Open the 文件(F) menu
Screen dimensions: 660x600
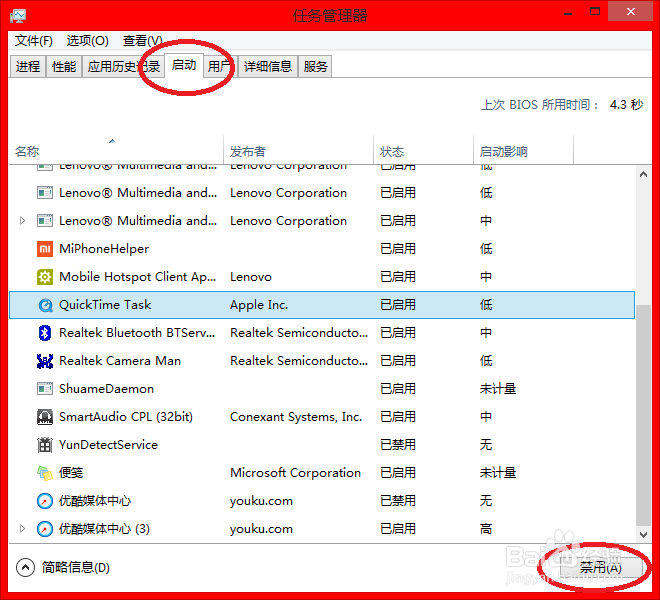tap(34, 41)
